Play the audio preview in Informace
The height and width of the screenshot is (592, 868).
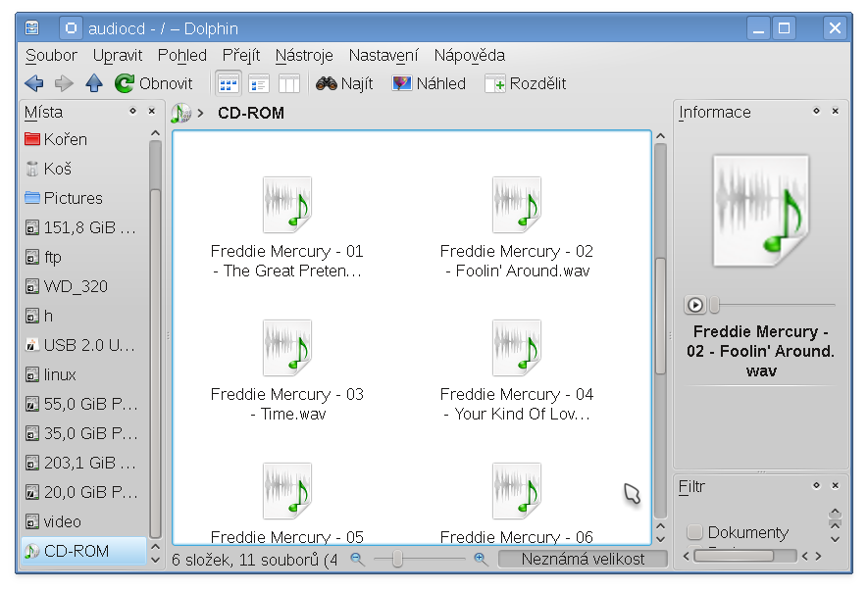click(x=694, y=305)
